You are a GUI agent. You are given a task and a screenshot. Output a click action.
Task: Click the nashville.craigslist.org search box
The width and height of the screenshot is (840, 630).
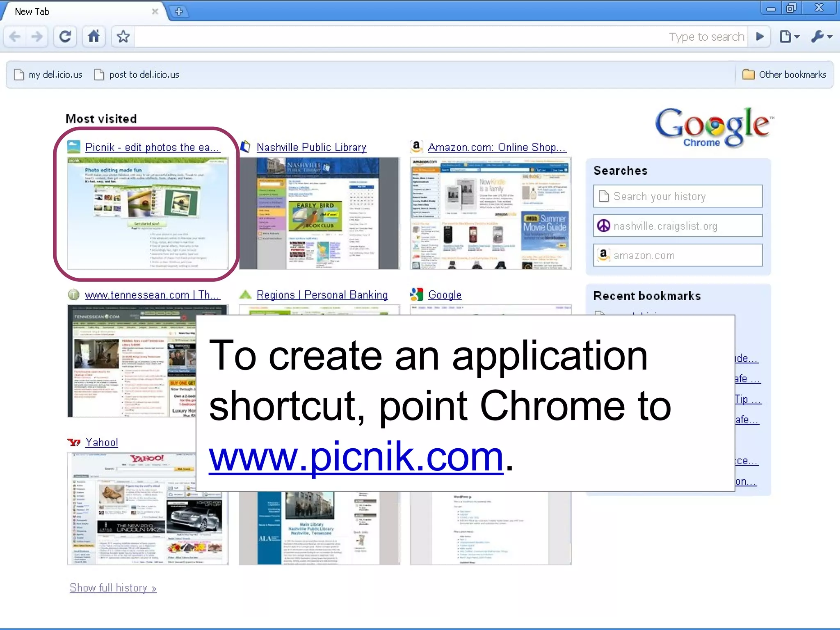point(678,226)
